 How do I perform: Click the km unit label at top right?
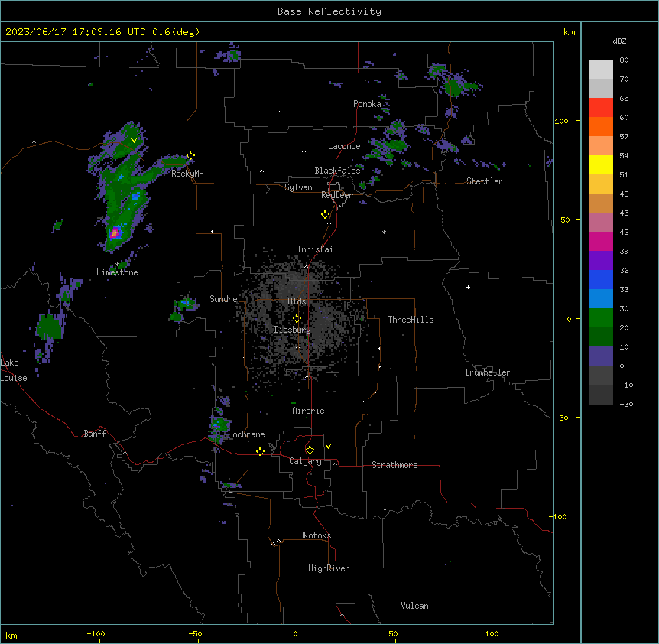pos(569,32)
